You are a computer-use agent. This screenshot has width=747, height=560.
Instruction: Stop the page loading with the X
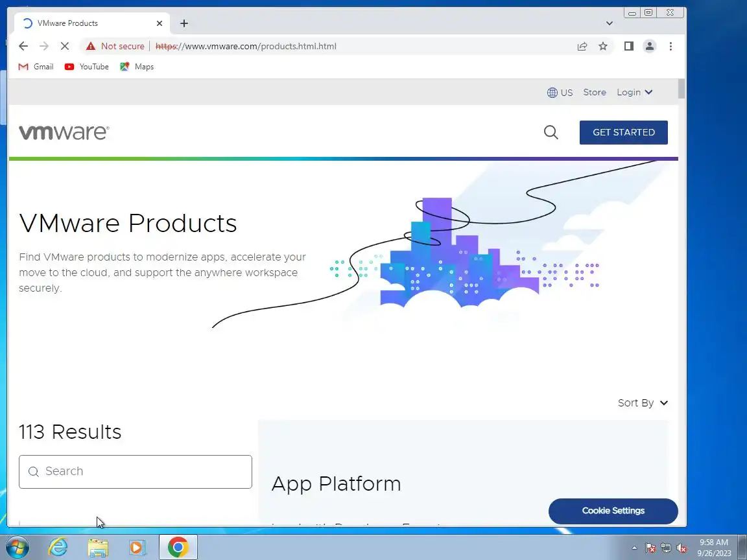point(65,46)
